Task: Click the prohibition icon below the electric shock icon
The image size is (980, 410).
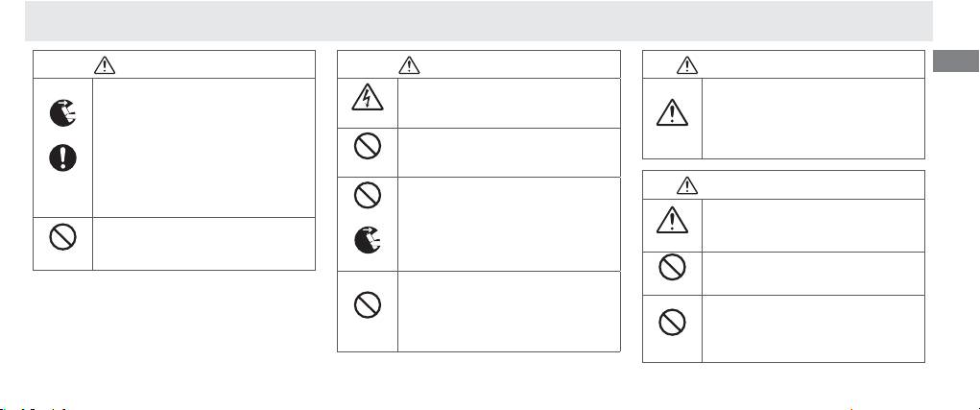Action: click(x=367, y=146)
